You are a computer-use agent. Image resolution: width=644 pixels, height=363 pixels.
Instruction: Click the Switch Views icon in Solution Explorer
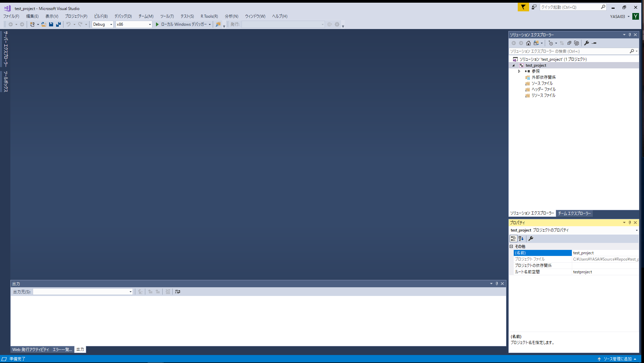(x=536, y=43)
